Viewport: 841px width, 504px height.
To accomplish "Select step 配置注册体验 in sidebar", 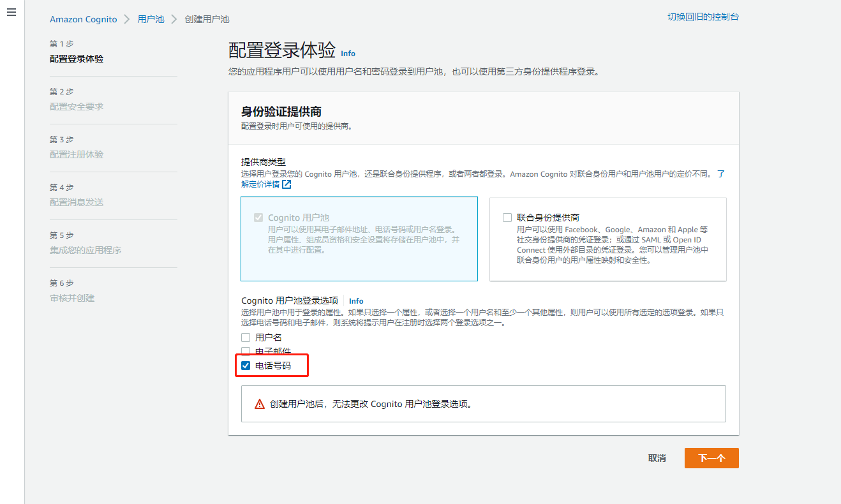I will pyautogui.click(x=77, y=154).
